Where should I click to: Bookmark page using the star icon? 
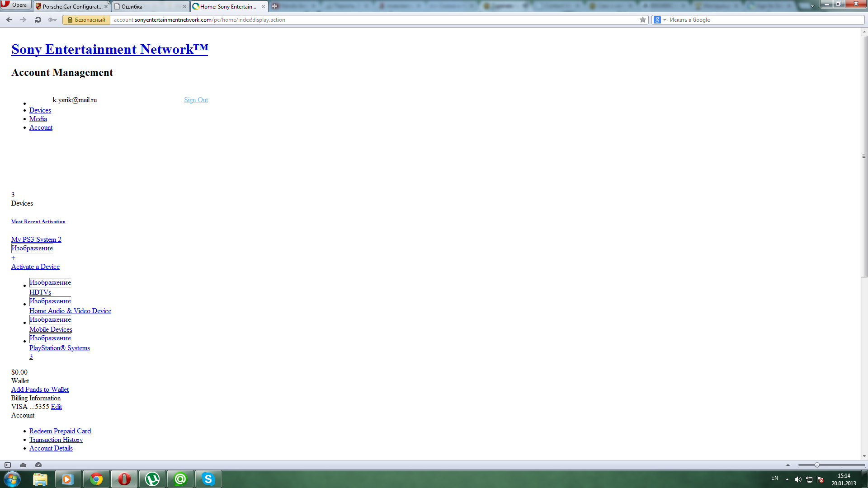[x=643, y=20]
